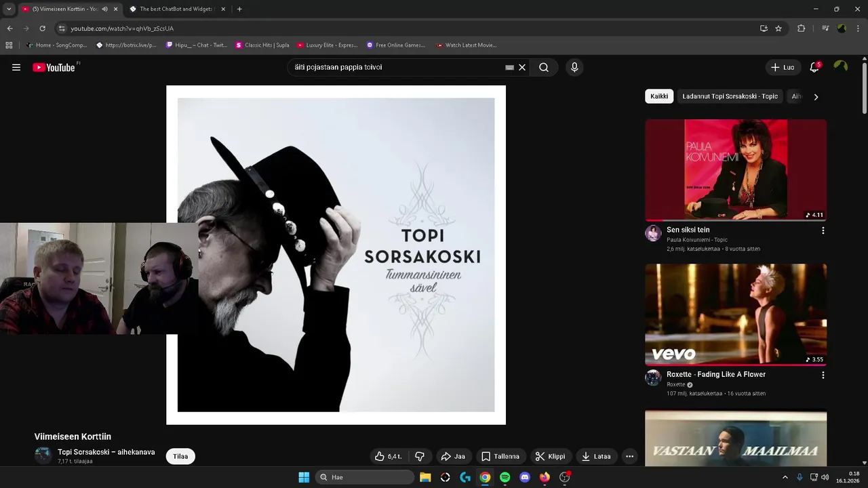
Task: Open the YouTube guide hamburger menu
Action: tap(16, 67)
